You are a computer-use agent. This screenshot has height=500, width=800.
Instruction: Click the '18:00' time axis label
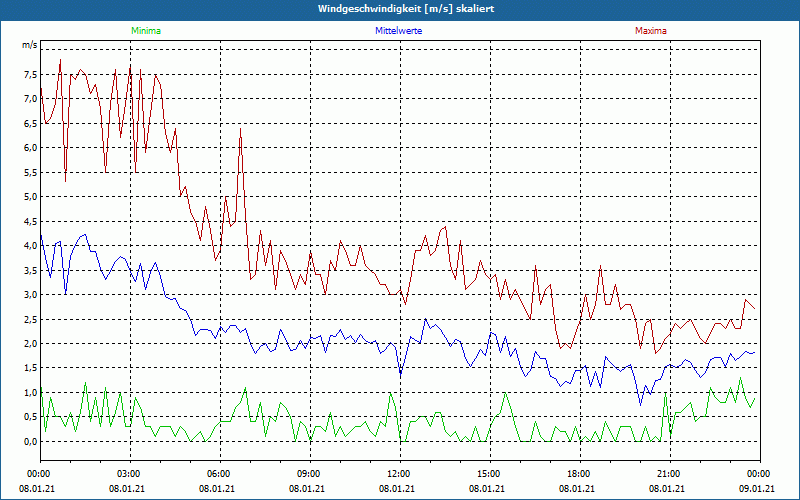tap(581, 474)
